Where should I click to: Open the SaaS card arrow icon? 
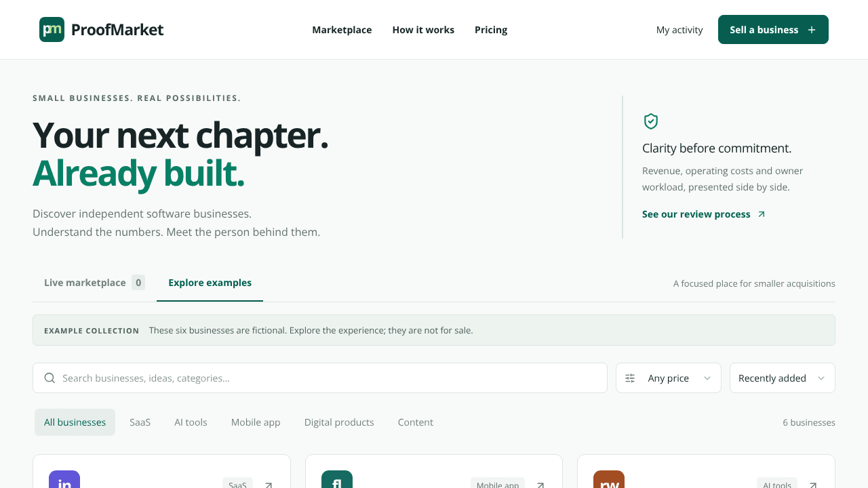tap(269, 485)
